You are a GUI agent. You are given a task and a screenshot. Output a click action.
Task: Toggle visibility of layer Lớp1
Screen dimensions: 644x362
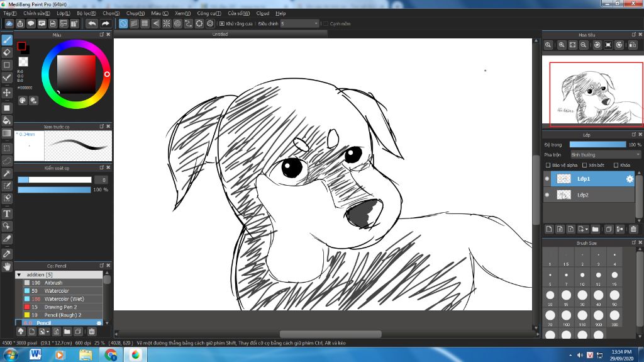547,179
